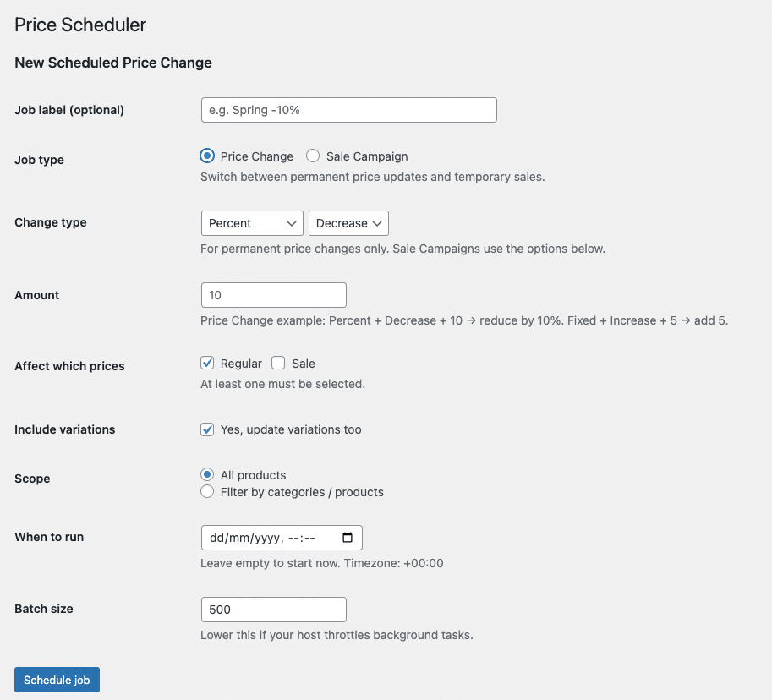Viewport: 772px width, 700px height.
Task: Uncheck the Regular prices checkbox
Action: click(207, 364)
